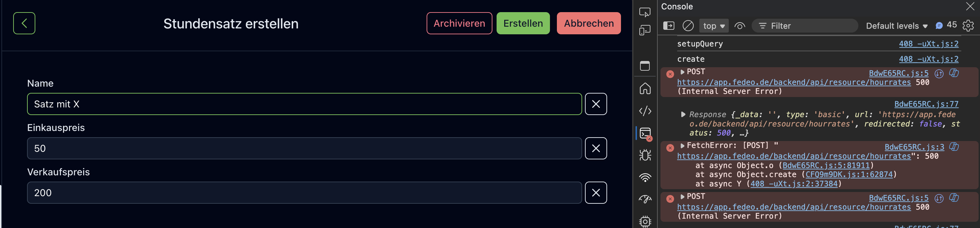The image size is (980, 228).
Task: Open the device emulation icon in the sidebar
Action: [x=645, y=30]
